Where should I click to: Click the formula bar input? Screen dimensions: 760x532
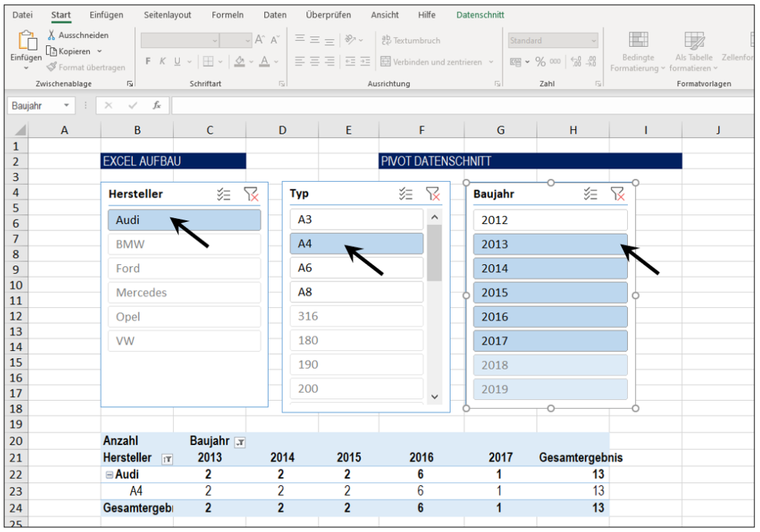(x=463, y=105)
